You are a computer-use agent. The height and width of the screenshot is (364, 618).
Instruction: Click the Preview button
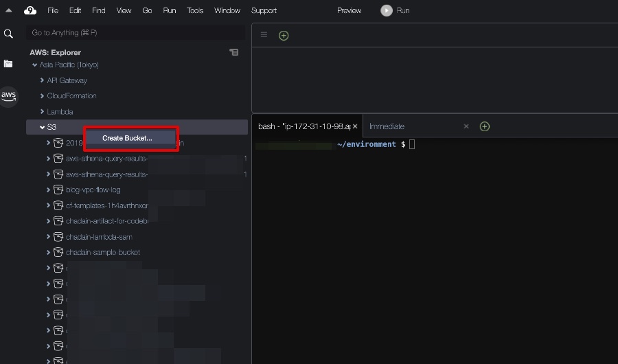click(x=349, y=11)
